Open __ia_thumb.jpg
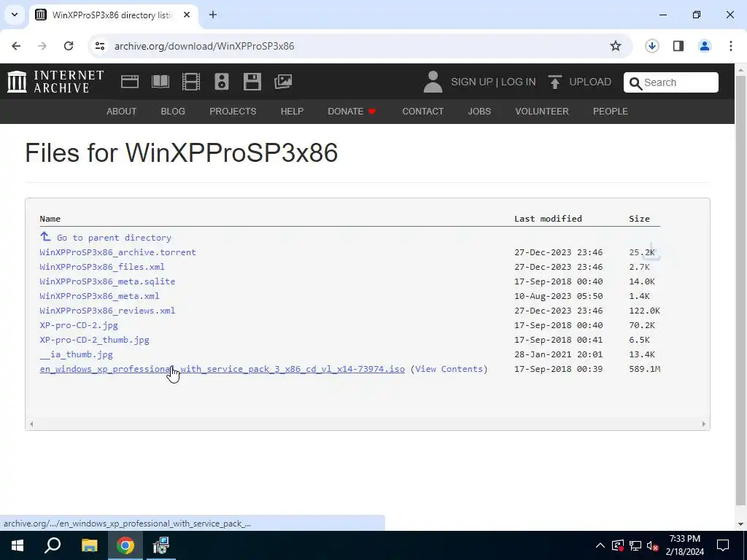The width and height of the screenshot is (747, 560). pyautogui.click(x=76, y=355)
